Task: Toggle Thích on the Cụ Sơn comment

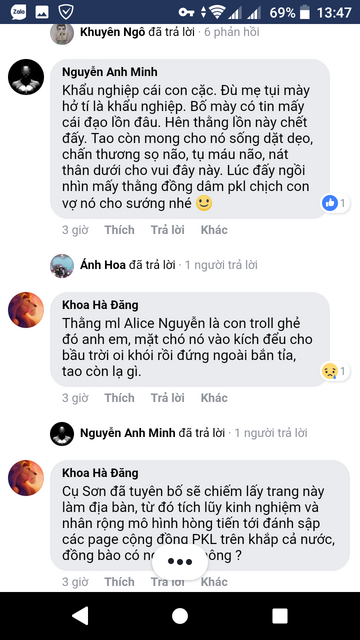Action: tap(119, 582)
